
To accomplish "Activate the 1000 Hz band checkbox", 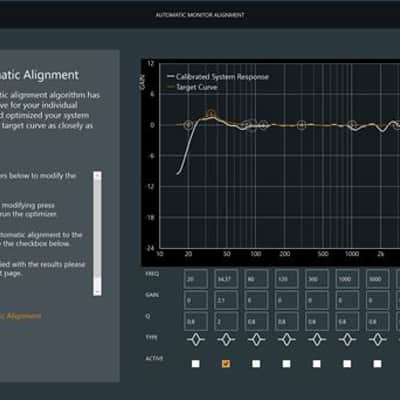I will pyautogui.click(x=347, y=363).
